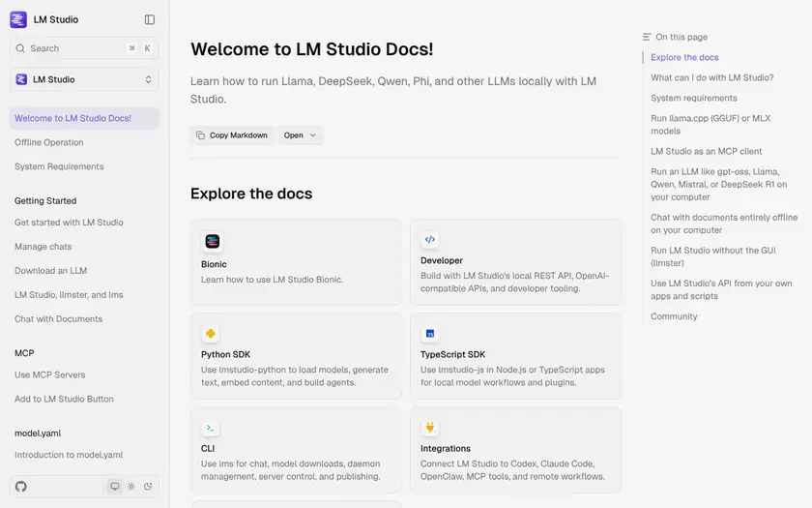Expand the Open dropdown button
This screenshot has width=812, height=508.
pyautogui.click(x=300, y=135)
